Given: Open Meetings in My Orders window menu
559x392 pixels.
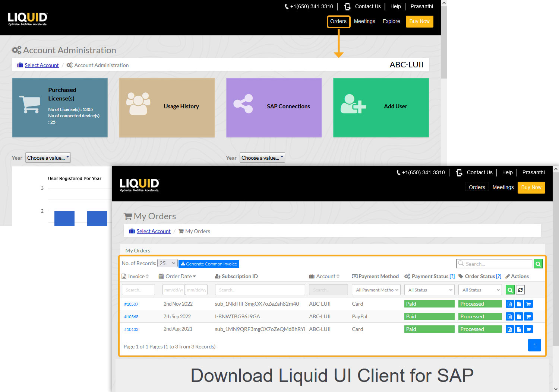Looking at the screenshot, I should tap(503, 187).
